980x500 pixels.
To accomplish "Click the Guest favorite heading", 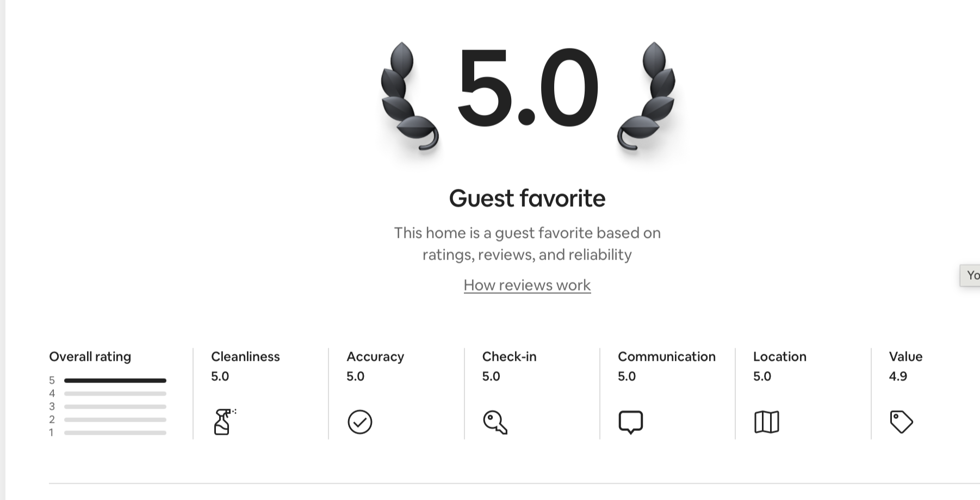I will click(527, 198).
